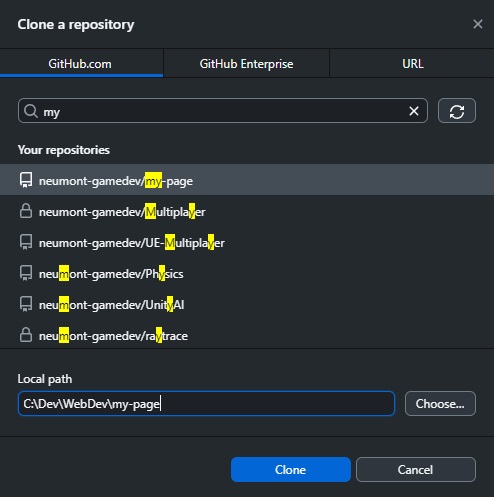Select neumont-gamedev/raytrace in the list
Screen dimensions: 494x497
tap(247, 335)
